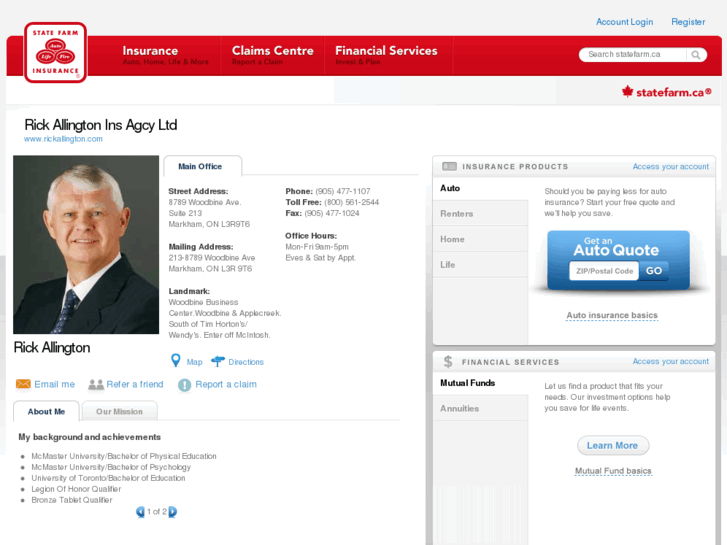Click the red maple leaf statefarm.ca logo
Viewport: 727px width, 545px height.
pyautogui.click(x=666, y=92)
